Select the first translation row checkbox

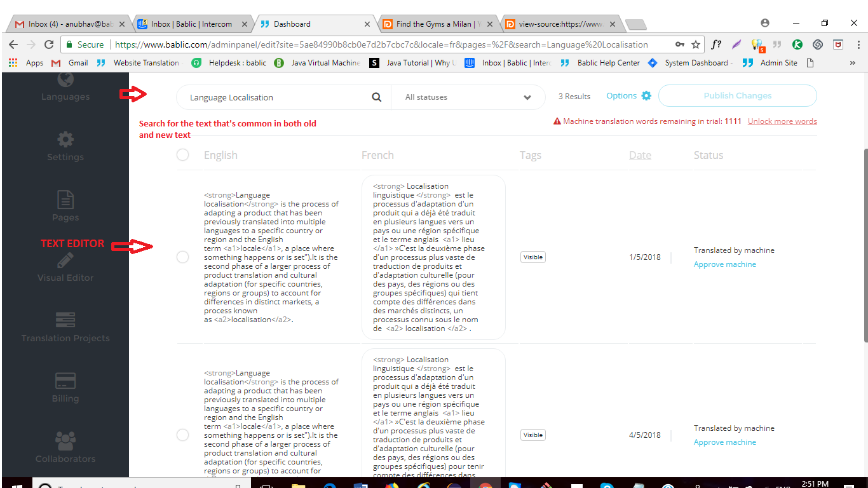tap(183, 257)
